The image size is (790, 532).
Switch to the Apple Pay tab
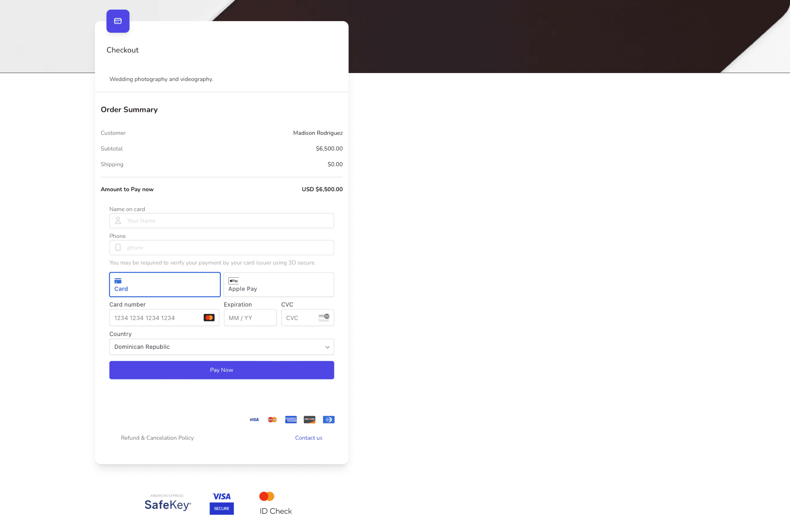tap(278, 285)
